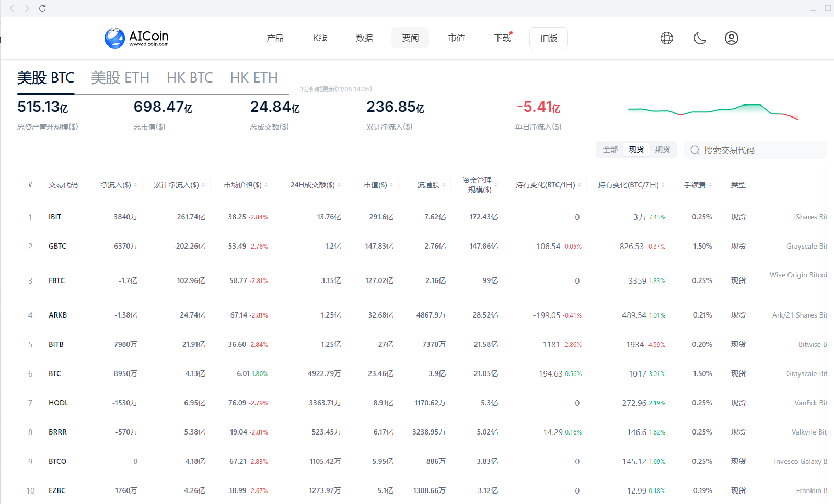
Task: Open the 产品 menu
Action: coord(275,38)
